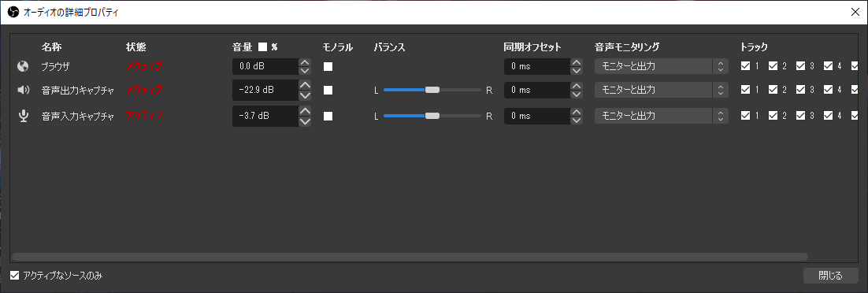
Task: Decrease 音声入力キャプチャ sync offset down arrow
Action: pos(577,120)
